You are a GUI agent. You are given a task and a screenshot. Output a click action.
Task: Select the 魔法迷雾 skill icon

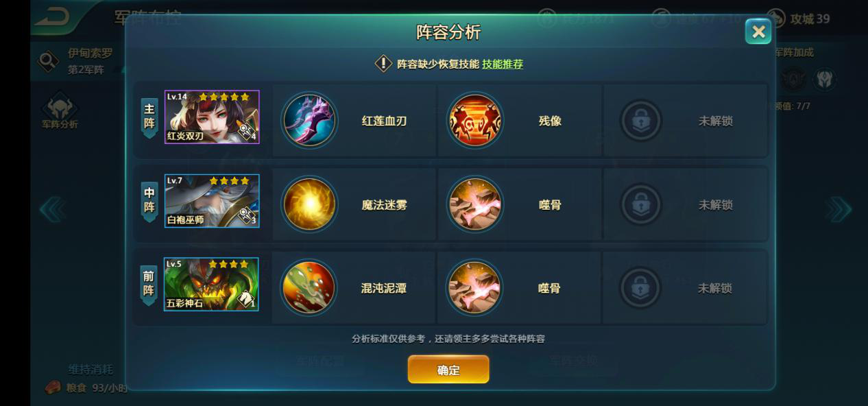[x=310, y=204]
